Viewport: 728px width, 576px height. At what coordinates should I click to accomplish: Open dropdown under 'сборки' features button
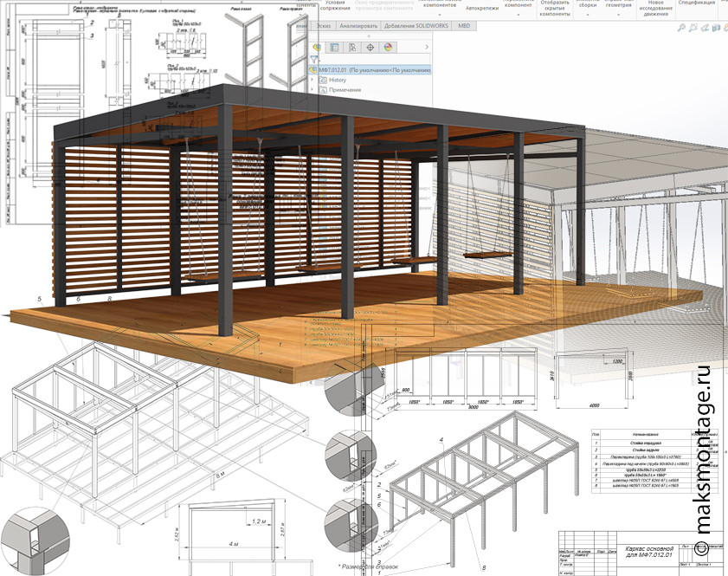(x=587, y=14)
